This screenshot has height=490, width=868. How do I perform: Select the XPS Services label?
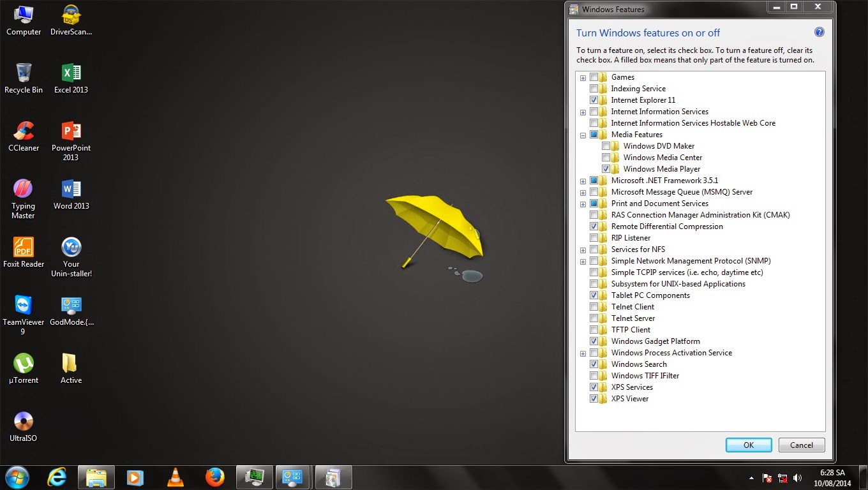pos(632,387)
